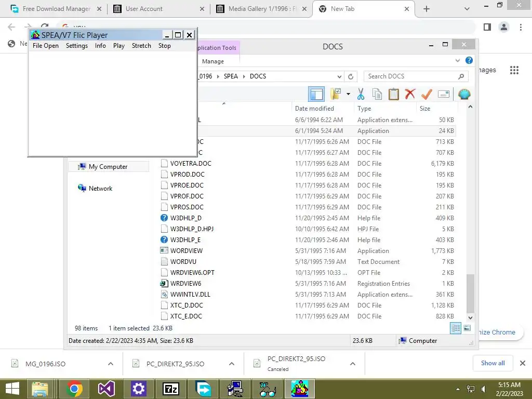
Task: Click Stretch in Flic Player menu
Action: 141,46
